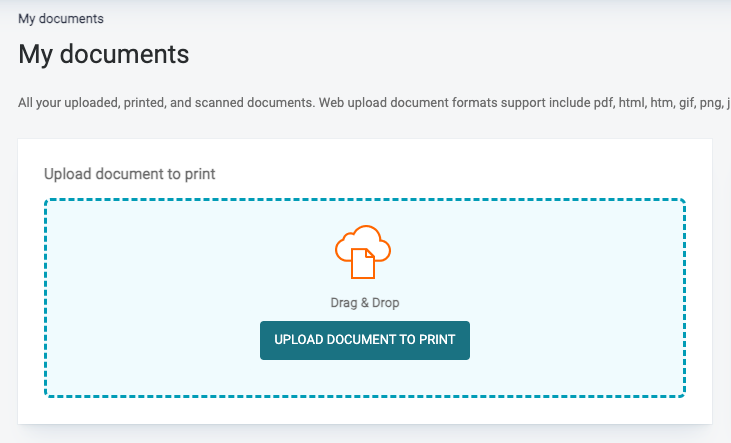
Task: Click the large My documents page heading
Action: click(104, 54)
